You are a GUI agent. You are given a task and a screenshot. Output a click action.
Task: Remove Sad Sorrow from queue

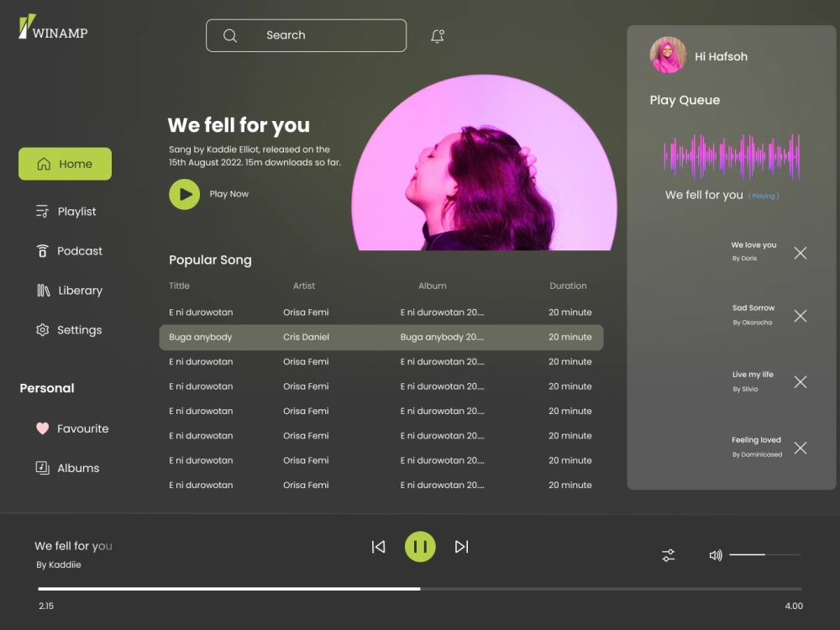801,316
